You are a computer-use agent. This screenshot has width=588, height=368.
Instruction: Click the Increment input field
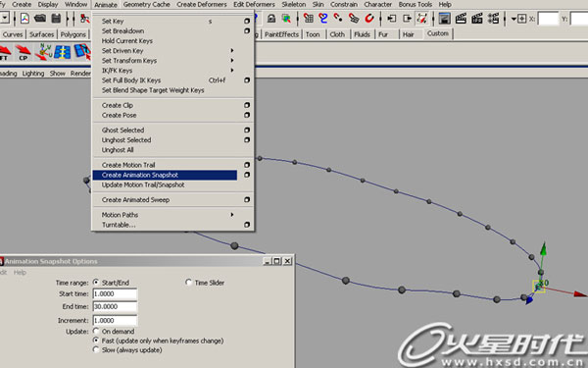click(x=115, y=320)
